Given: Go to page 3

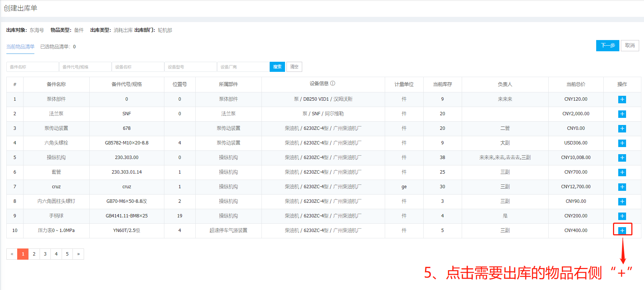Looking at the screenshot, I should 45,254.
